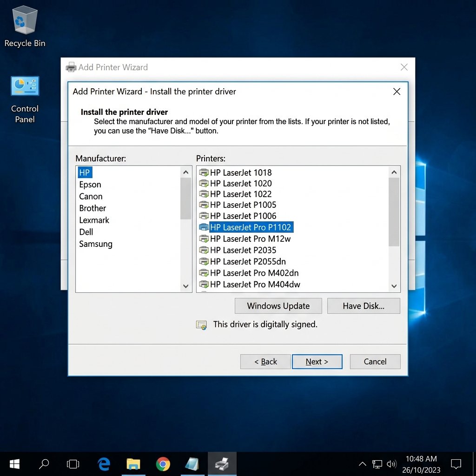Click printer icon beside HP LaserJet 1018
This screenshot has height=476, width=476.
[x=204, y=172]
